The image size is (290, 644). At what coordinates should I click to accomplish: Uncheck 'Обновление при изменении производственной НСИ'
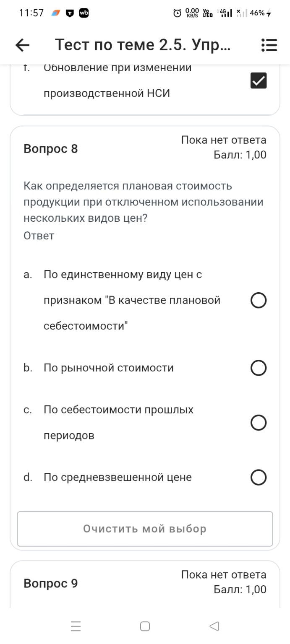(259, 80)
